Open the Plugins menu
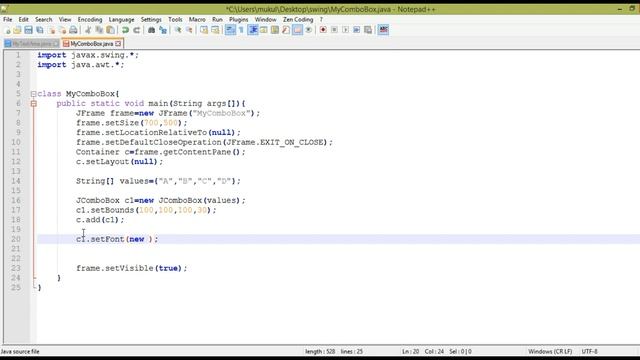This screenshot has height=360, width=640. click(x=238, y=19)
